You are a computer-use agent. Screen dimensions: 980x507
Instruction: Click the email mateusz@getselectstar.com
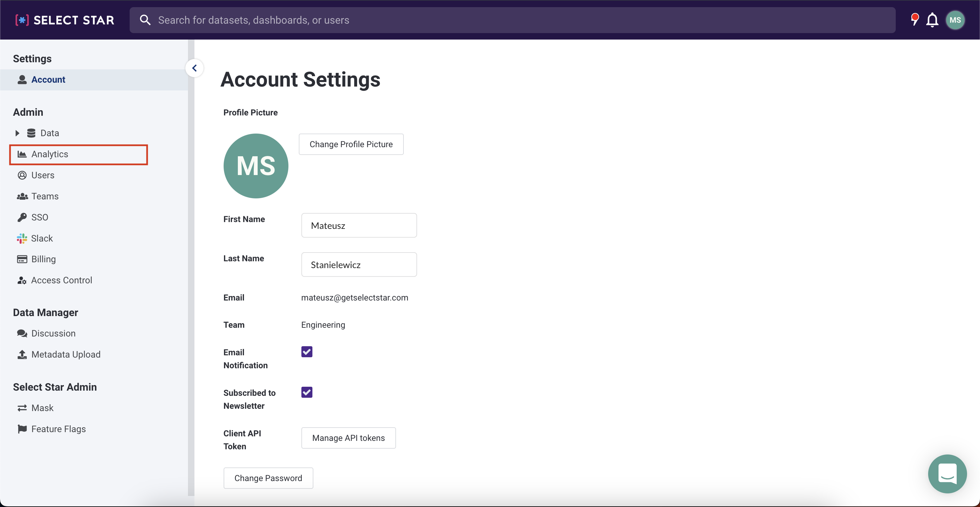point(355,298)
